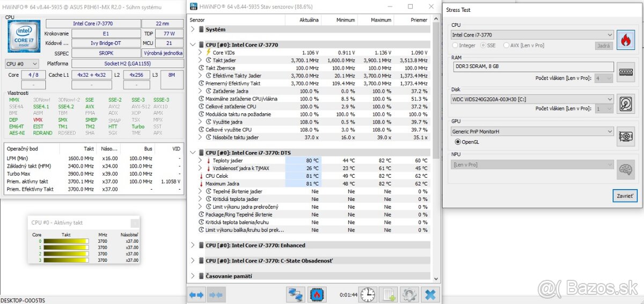Open the NPU dropdown in Stress Test
The width and height of the screenshot is (644, 304).
pos(532,164)
